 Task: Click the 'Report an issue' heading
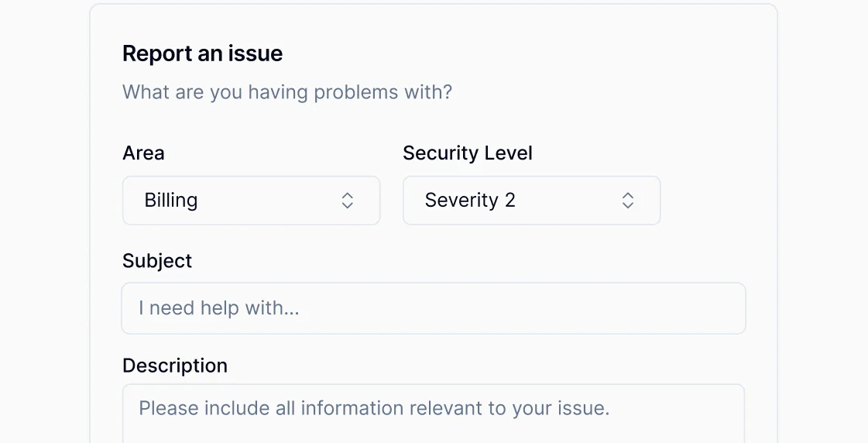[203, 53]
